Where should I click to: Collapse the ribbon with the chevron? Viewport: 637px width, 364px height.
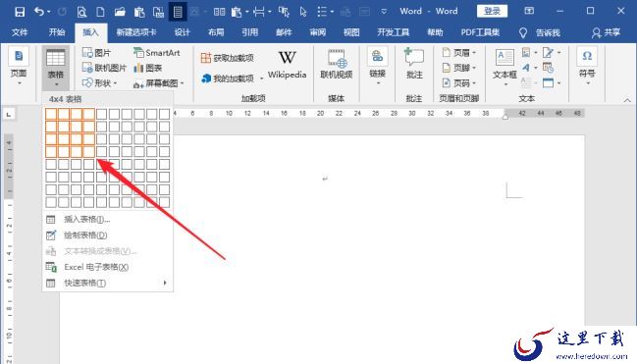tap(627, 100)
